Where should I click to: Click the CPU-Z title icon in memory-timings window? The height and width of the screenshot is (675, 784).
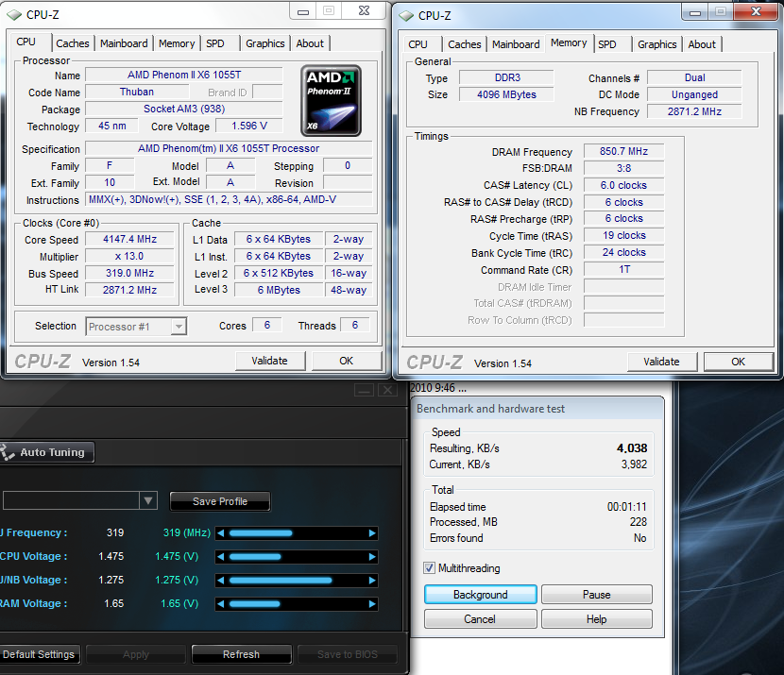pos(406,16)
